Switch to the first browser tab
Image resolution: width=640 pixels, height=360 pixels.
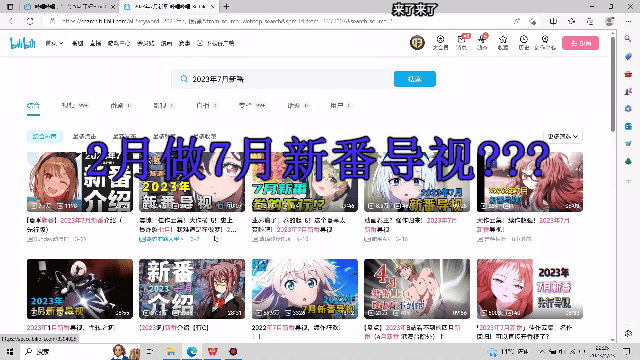[69, 7]
